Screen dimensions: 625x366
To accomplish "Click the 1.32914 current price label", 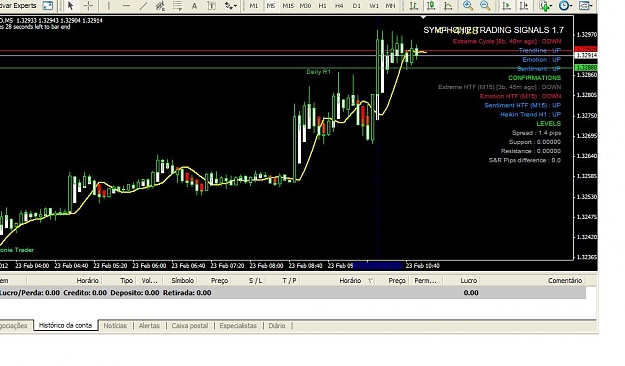I will tap(586, 55).
